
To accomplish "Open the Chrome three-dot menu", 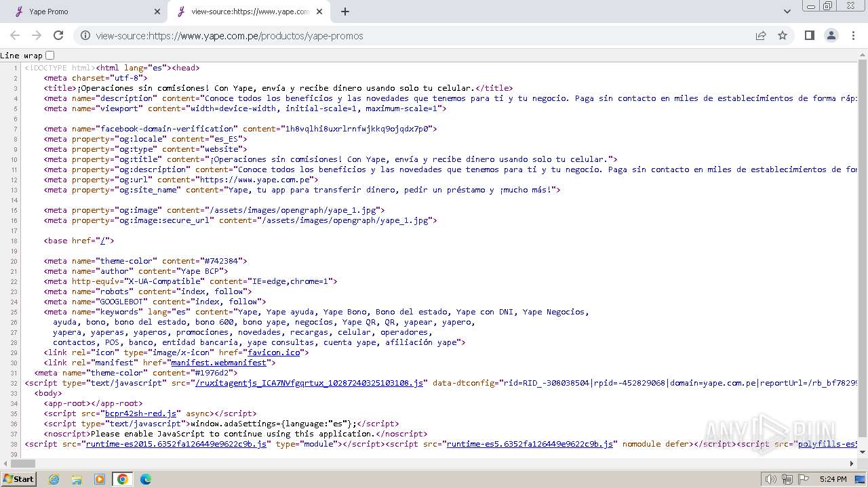I will click(852, 35).
